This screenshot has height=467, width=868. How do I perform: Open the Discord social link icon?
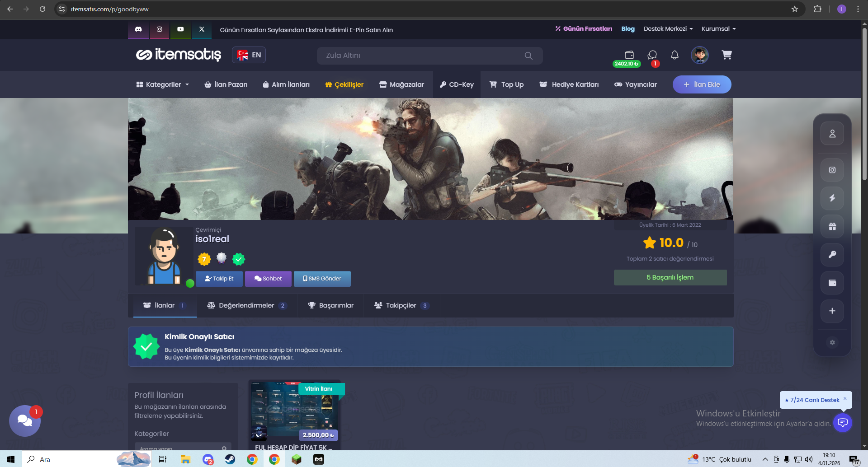click(139, 29)
